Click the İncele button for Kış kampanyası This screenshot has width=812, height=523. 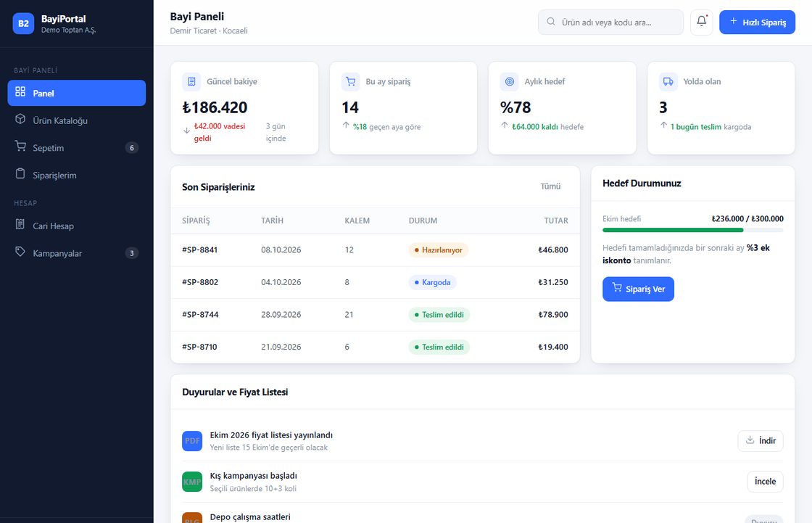[765, 482]
